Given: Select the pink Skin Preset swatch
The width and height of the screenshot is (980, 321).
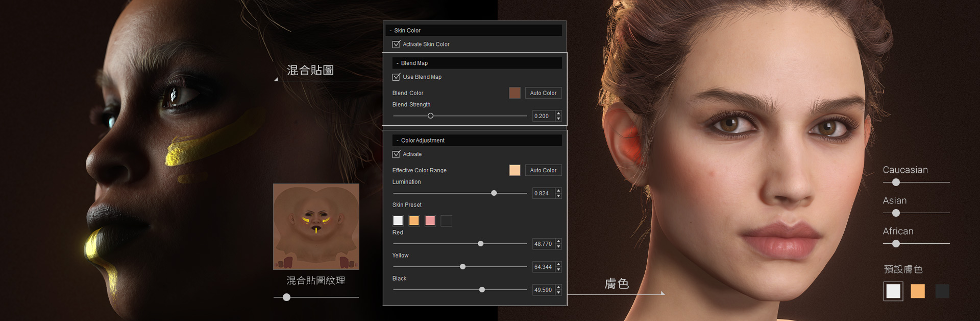Looking at the screenshot, I should 430,221.
